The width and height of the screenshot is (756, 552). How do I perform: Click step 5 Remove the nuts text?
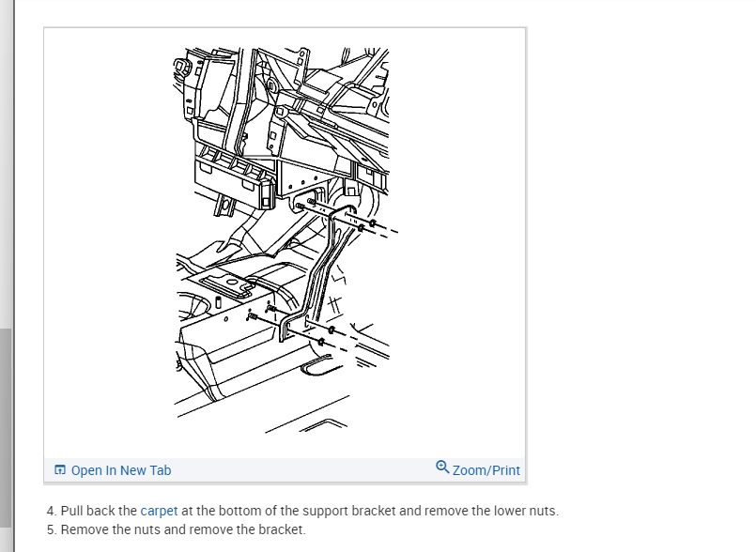(x=177, y=529)
